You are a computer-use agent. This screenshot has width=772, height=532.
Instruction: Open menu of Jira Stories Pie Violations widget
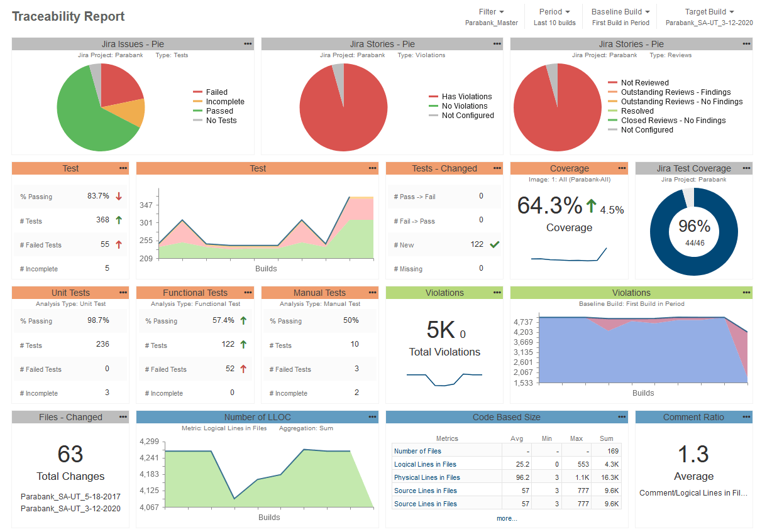[497, 44]
